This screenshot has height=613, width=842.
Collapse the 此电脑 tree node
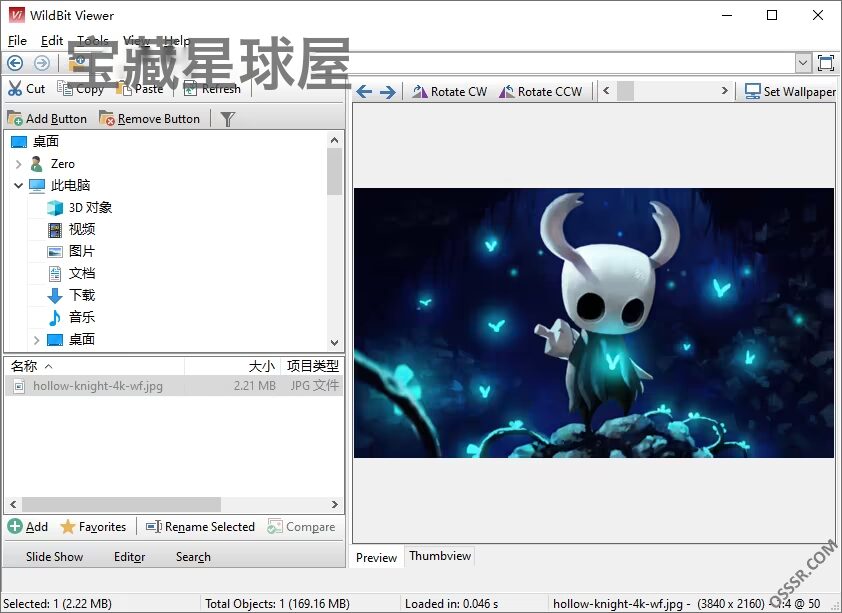tap(18, 186)
